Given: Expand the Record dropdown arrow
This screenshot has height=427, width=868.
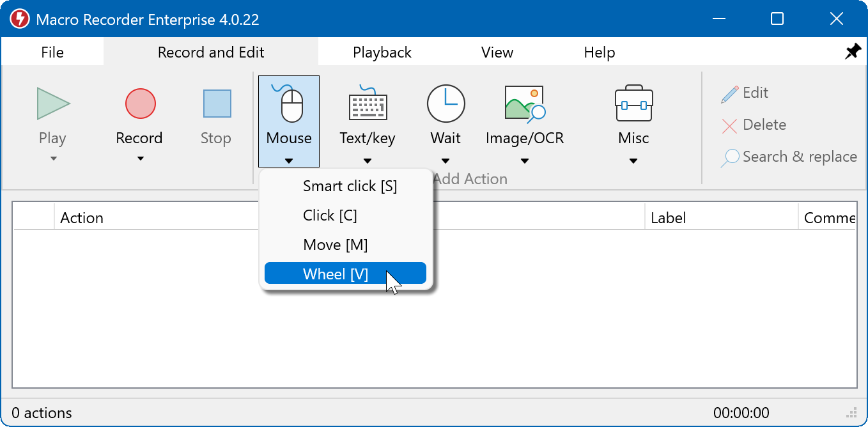Looking at the screenshot, I should coord(140,159).
